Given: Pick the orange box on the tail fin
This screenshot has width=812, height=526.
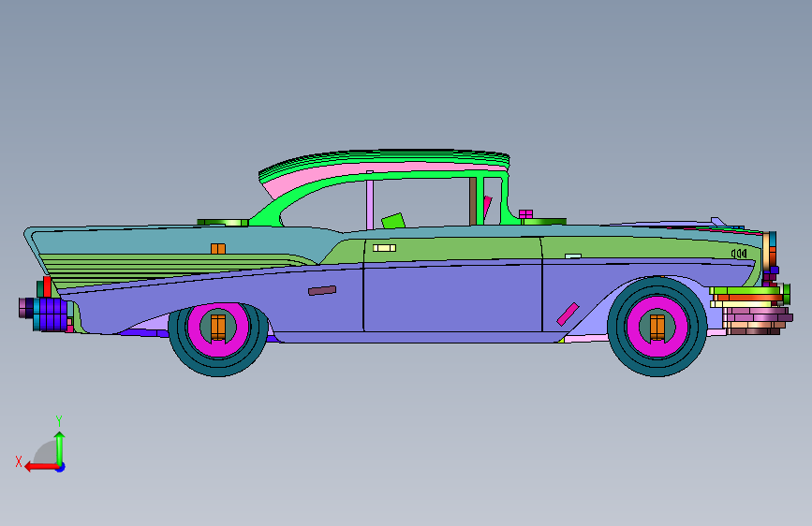Looking at the screenshot, I should coord(218,249).
